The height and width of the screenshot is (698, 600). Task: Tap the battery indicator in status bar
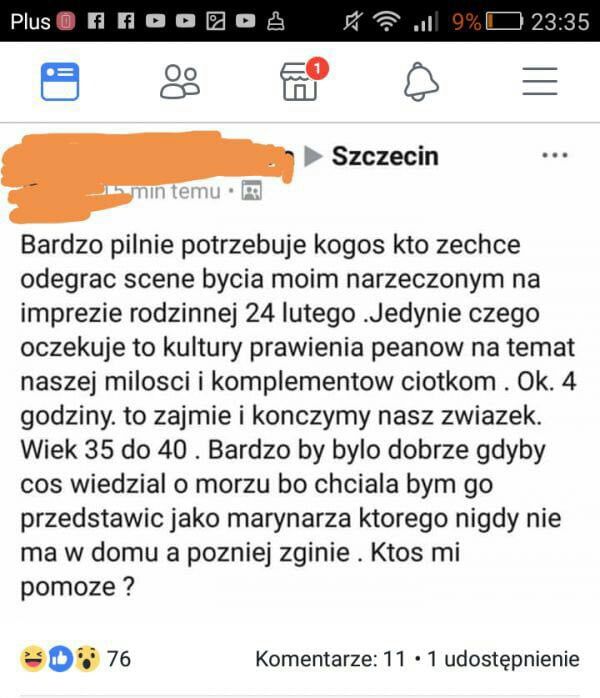point(503,21)
